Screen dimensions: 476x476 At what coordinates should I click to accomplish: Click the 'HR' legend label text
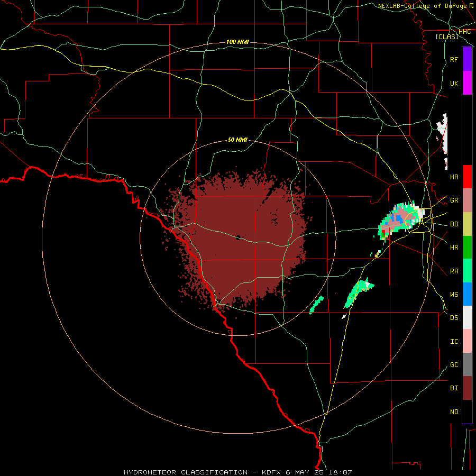pyautogui.click(x=454, y=248)
